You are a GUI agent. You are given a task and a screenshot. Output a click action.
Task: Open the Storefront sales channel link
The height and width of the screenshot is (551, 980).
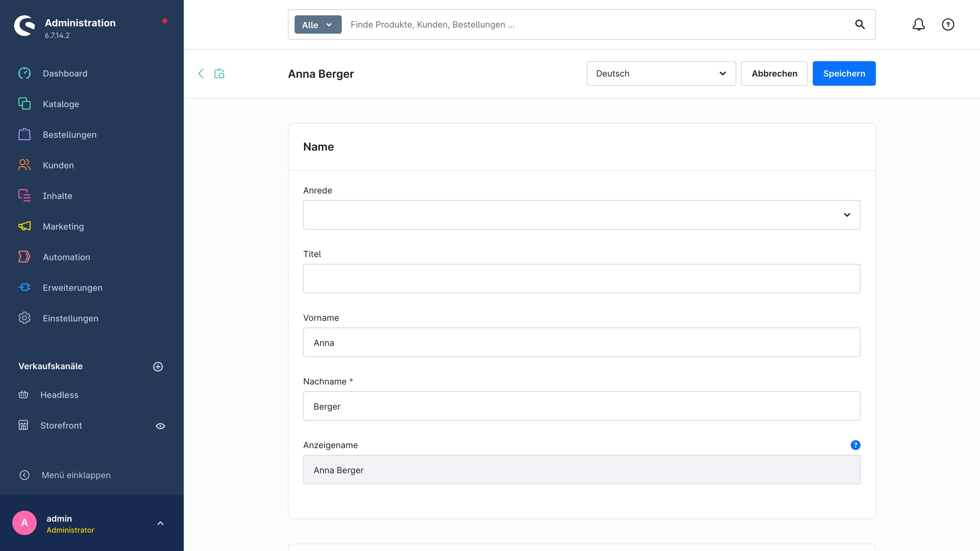61,425
